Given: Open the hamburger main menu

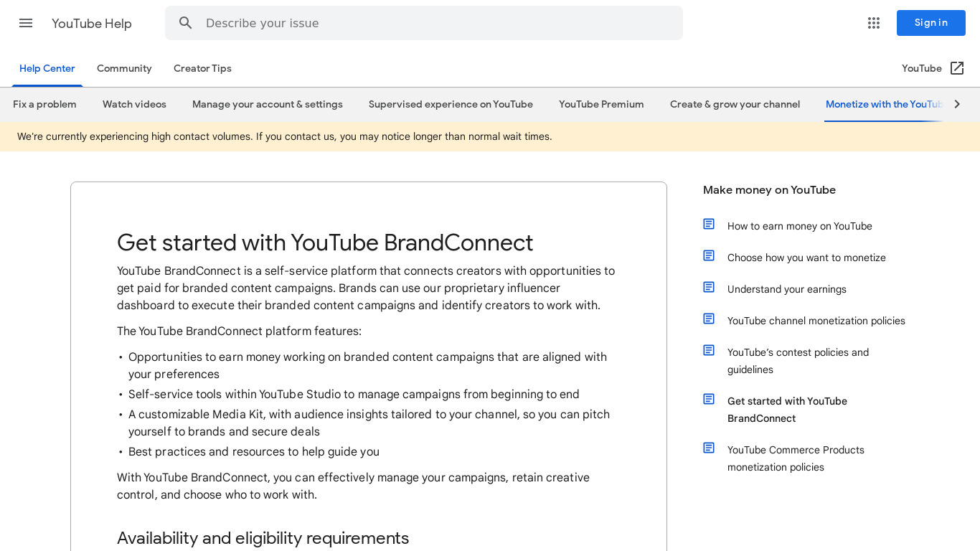Looking at the screenshot, I should click(x=26, y=23).
